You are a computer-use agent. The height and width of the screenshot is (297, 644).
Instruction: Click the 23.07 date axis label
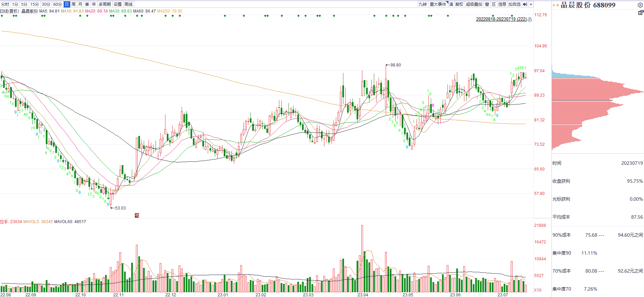[503, 295]
